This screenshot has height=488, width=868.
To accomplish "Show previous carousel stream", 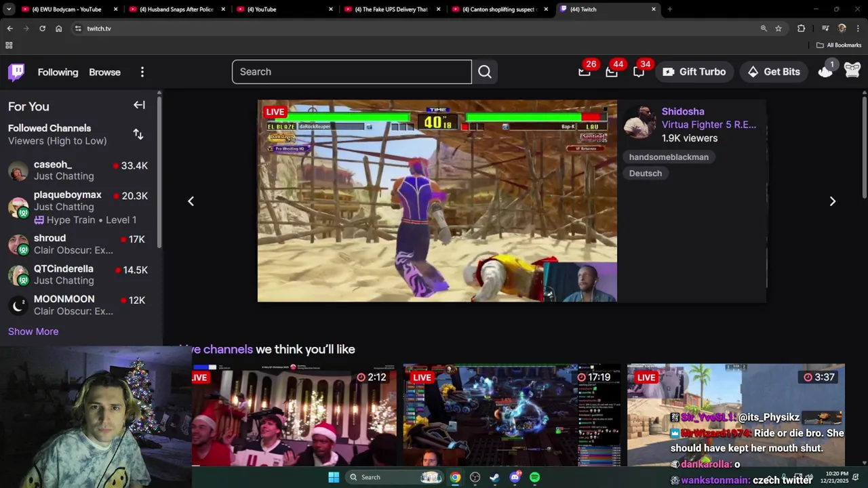I will (191, 201).
